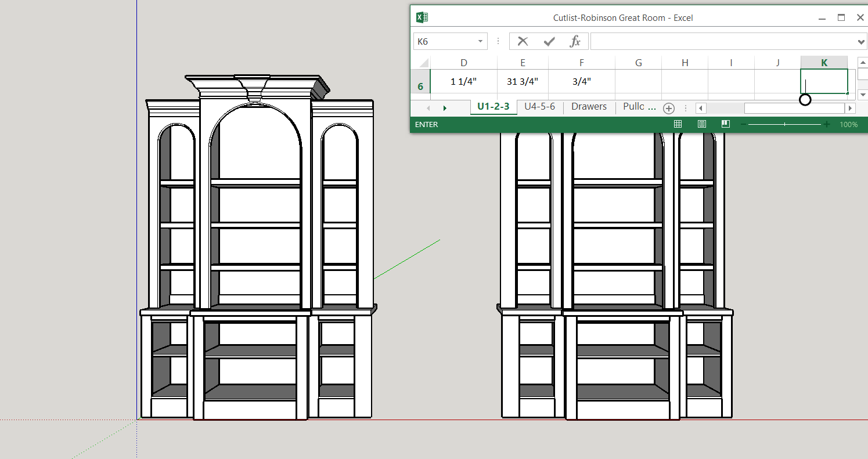Click the zoom slider handle
868x459 pixels.
click(x=785, y=124)
